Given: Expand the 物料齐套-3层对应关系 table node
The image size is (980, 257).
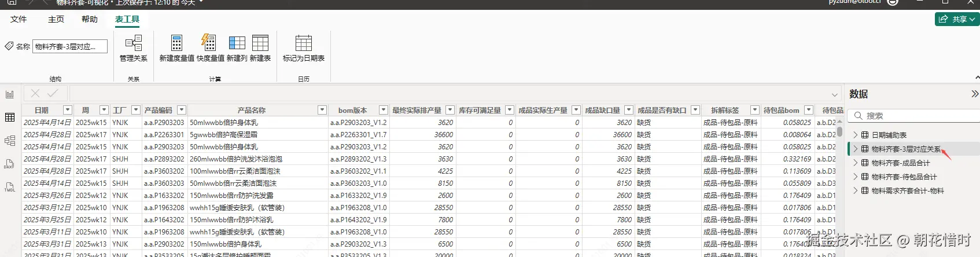Looking at the screenshot, I should (x=855, y=149).
